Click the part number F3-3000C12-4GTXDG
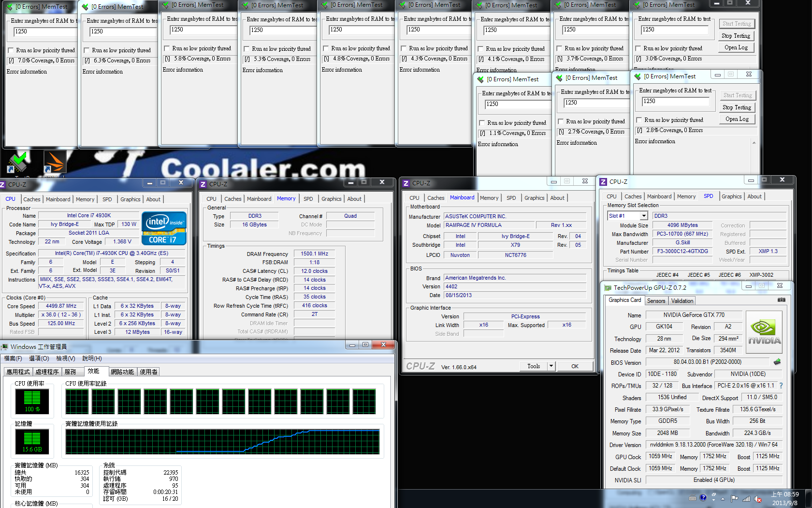 click(x=682, y=252)
